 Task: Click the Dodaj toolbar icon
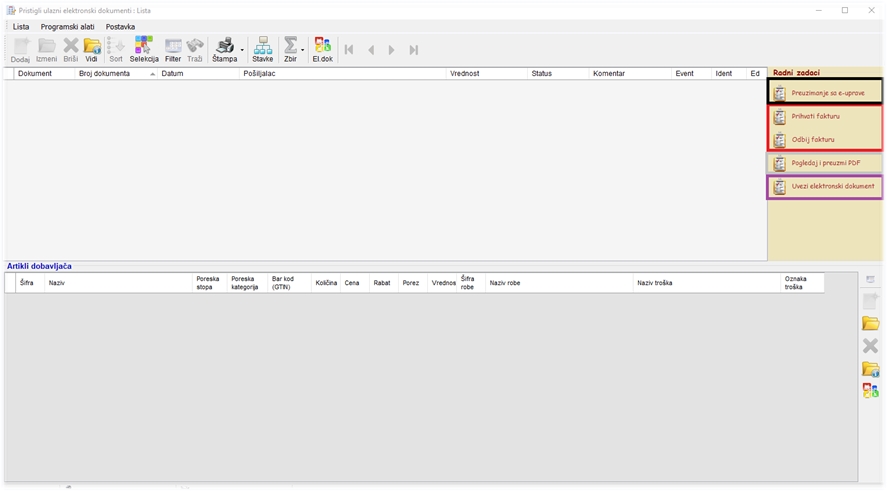pyautogui.click(x=20, y=47)
